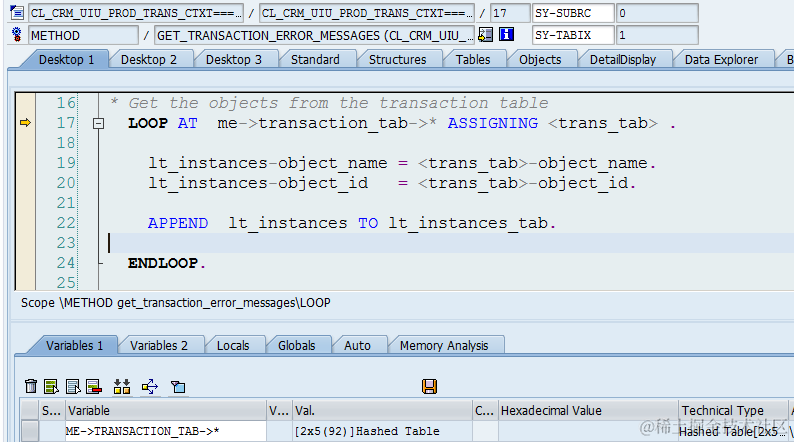Screen dimensions: 794x442
Task: Click the sheet icon with red bar
Action: click(x=94, y=387)
